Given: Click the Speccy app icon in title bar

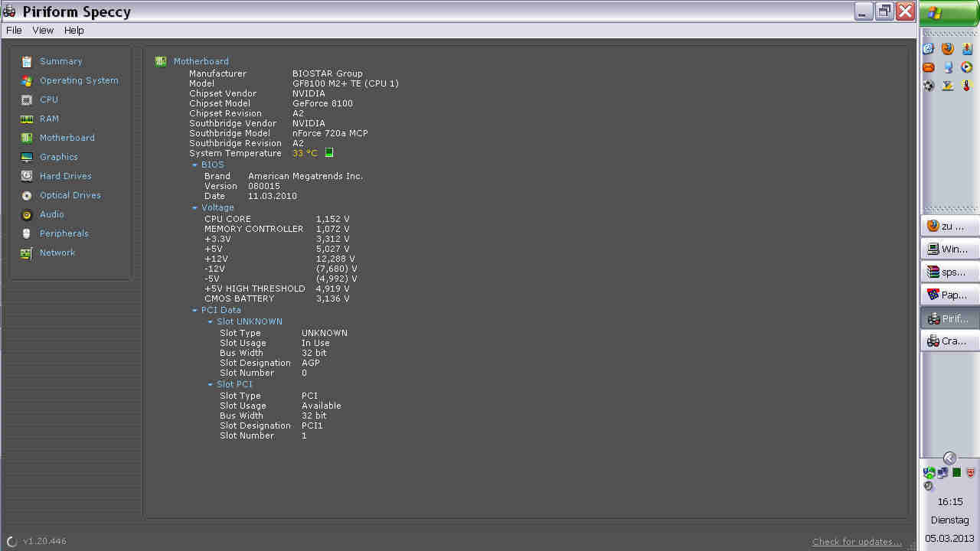Looking at the screenshot, I should coord(10,11).
